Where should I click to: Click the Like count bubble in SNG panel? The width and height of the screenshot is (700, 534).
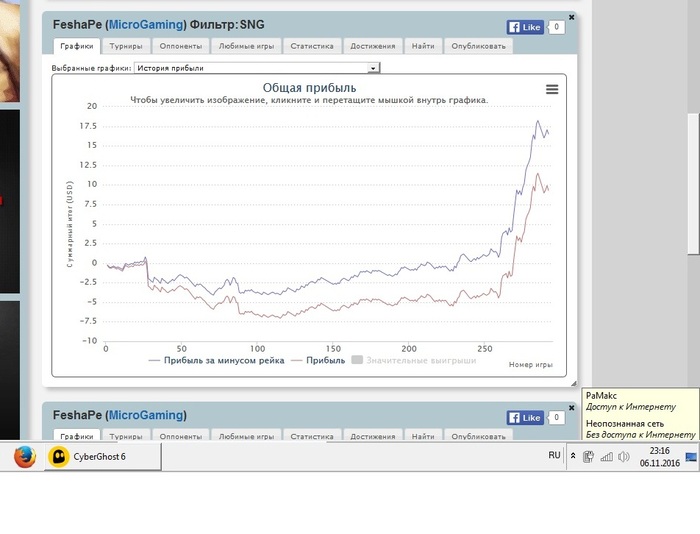(x=556, y=27)
